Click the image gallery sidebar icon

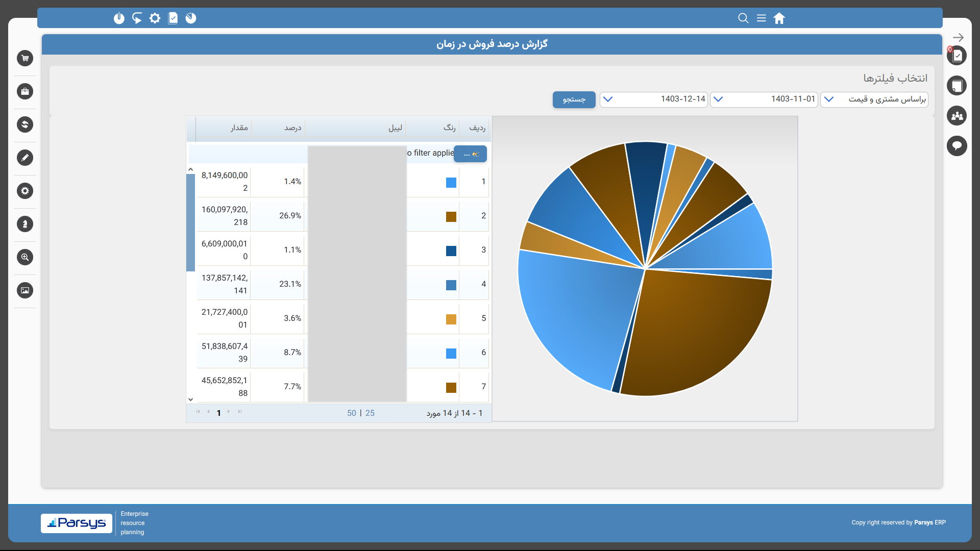tap(25, 290)
